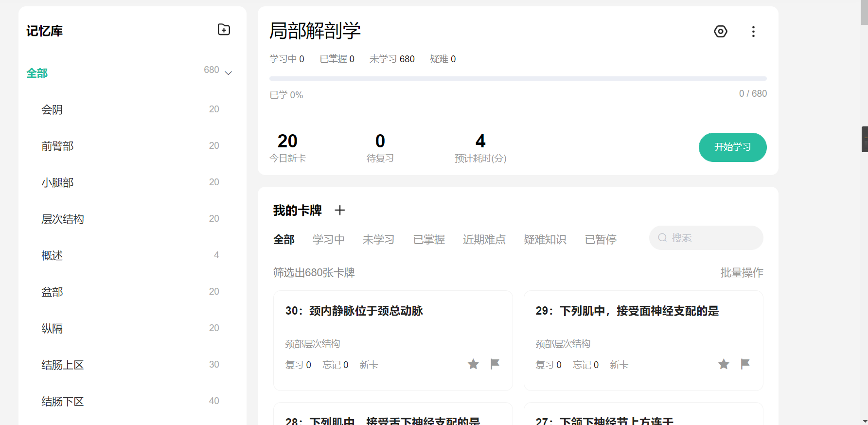
Task: Collapse the 全部 category list chevron
Action: [228, 73]
